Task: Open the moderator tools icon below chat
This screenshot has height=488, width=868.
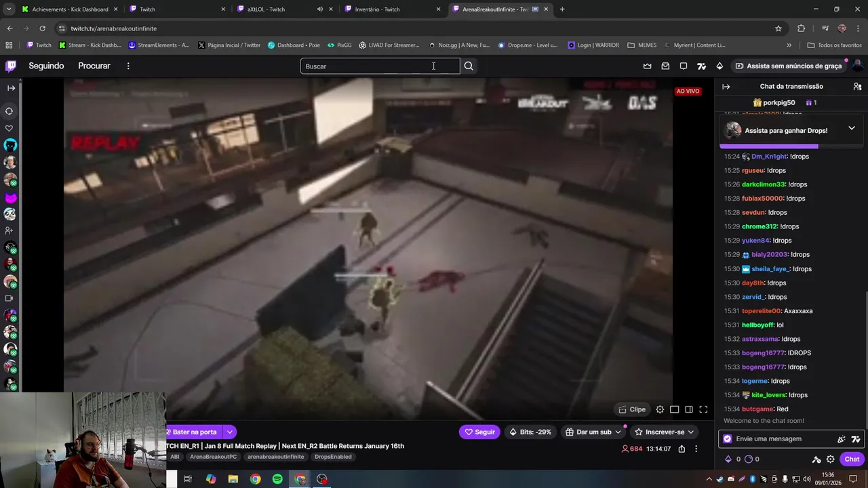Action: 816,459
